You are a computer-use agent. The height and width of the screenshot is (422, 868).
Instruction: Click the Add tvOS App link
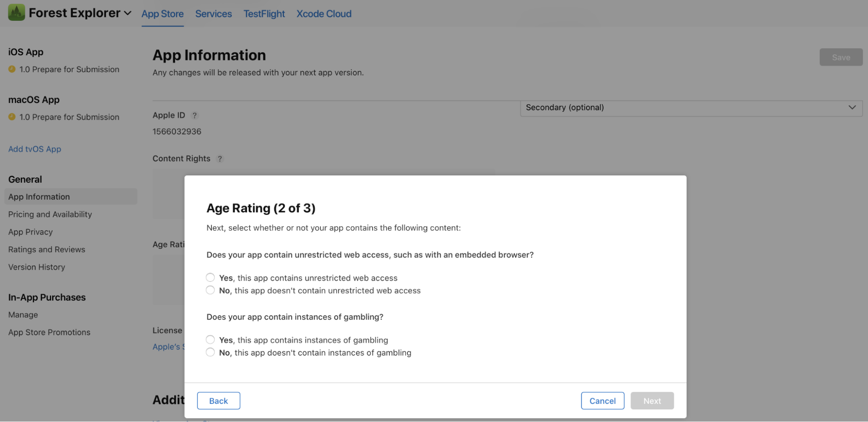pyautogui.click(x=34, y=149)
